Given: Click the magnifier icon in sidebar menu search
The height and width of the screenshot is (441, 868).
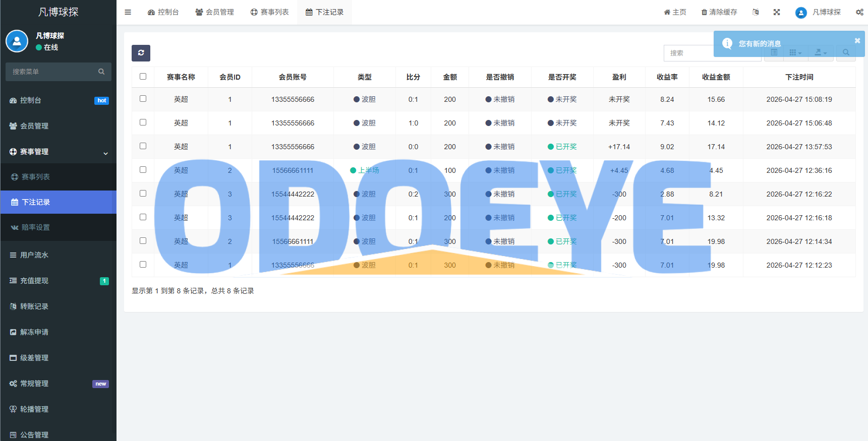Looking at the screenshot, I should (101, 72).
